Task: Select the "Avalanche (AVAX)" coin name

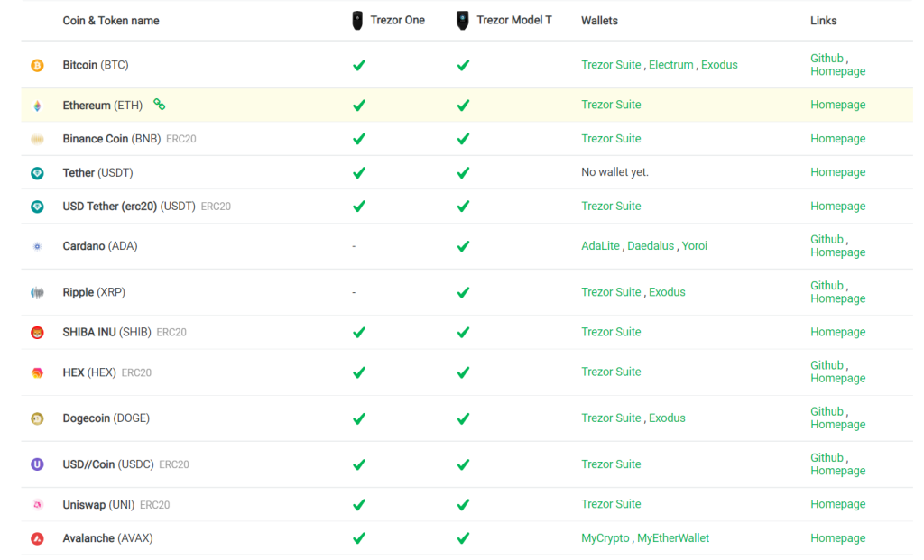Action: pyautogui.click(x=108, y=538)
